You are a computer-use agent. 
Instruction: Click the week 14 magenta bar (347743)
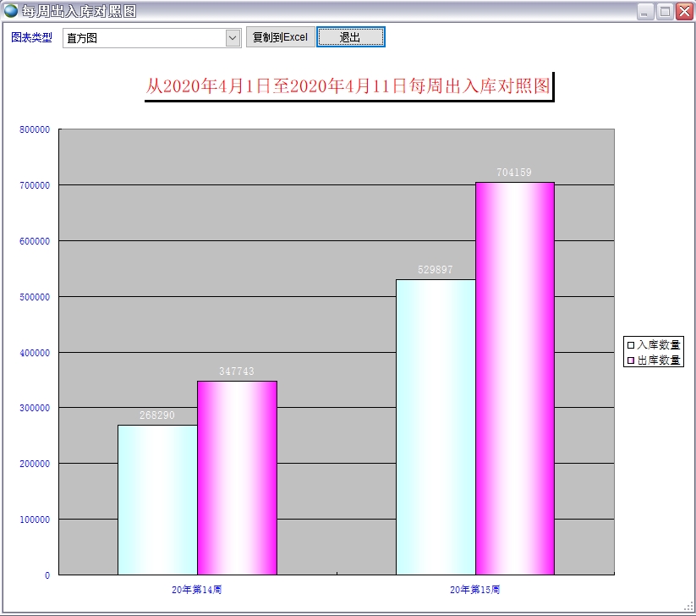pos(237,478)
